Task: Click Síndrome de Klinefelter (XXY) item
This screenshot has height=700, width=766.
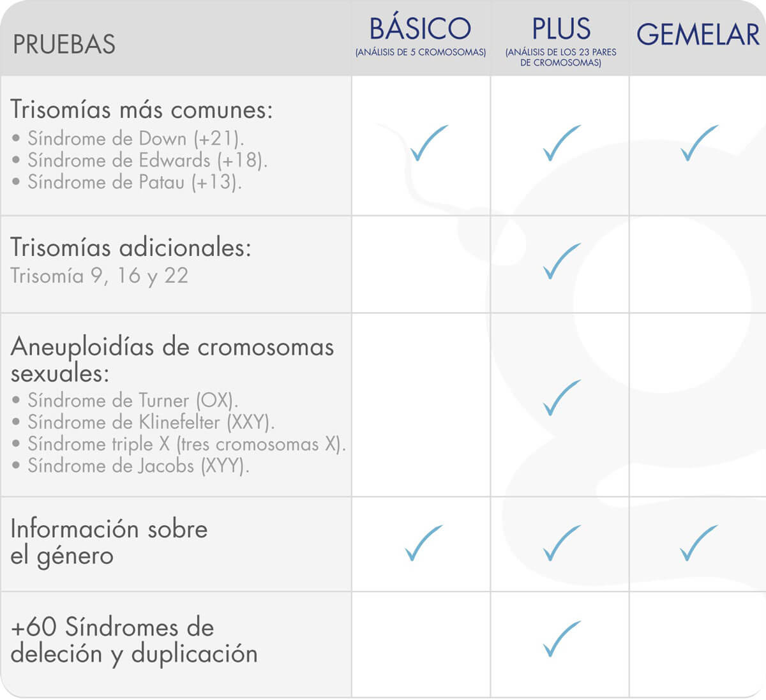Action: point(151,422)
